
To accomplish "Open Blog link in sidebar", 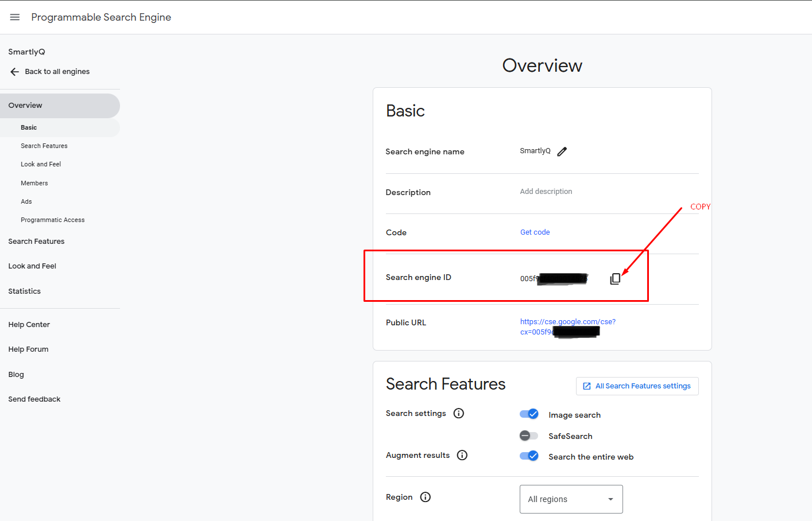I will 16,375.
